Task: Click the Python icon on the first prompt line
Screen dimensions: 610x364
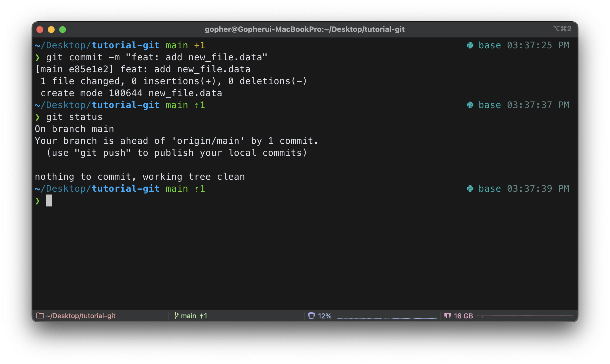Action: click(x=470, y=45)
